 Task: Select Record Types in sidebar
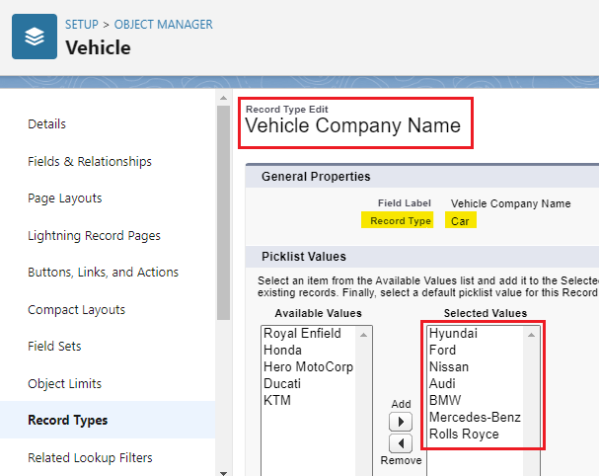tap(68, 420)
